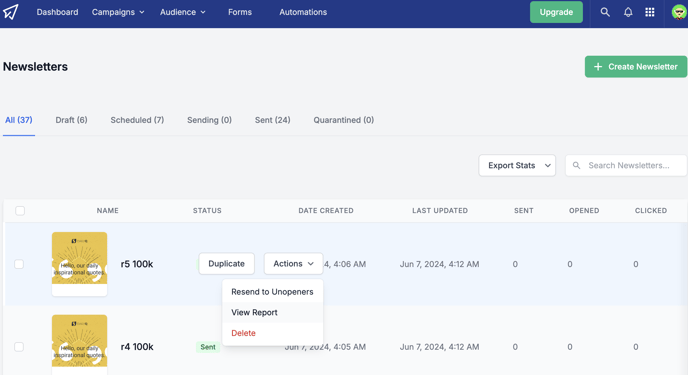Click Create Newsletter
The image size is (688, 375).
click(636, 67)
